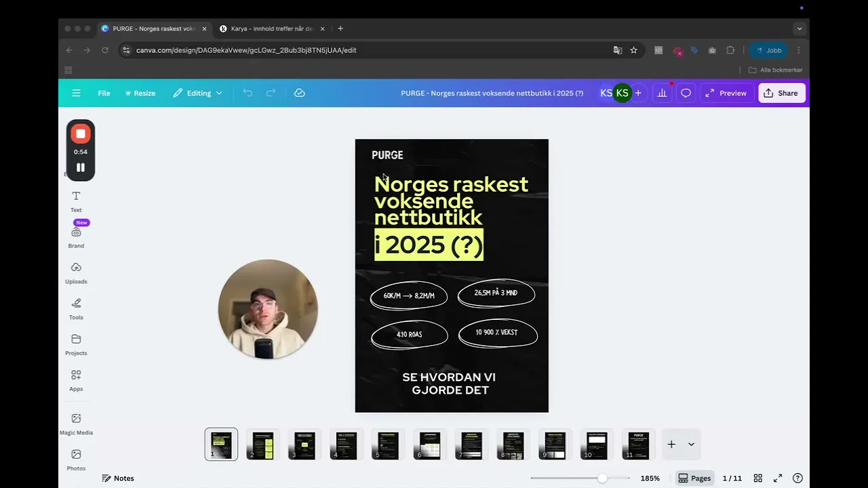Open the insights bar chart icon

pos(662,93)
